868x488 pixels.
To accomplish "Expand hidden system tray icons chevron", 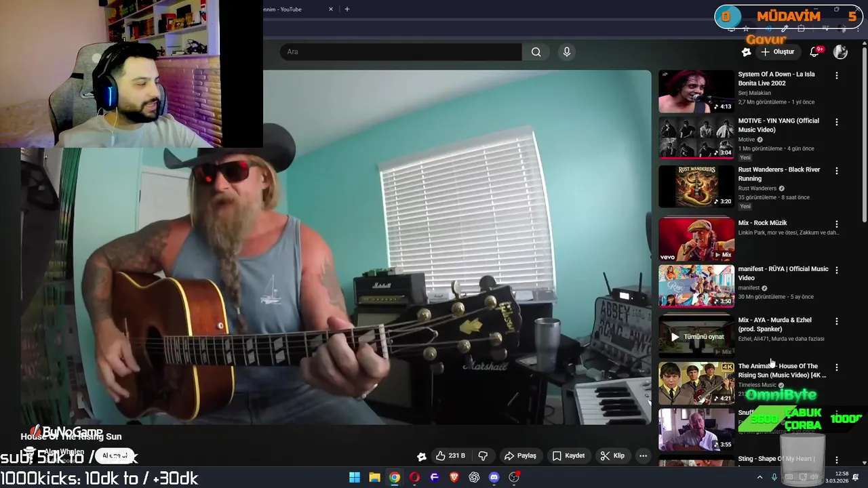I will tap(759, 477).
